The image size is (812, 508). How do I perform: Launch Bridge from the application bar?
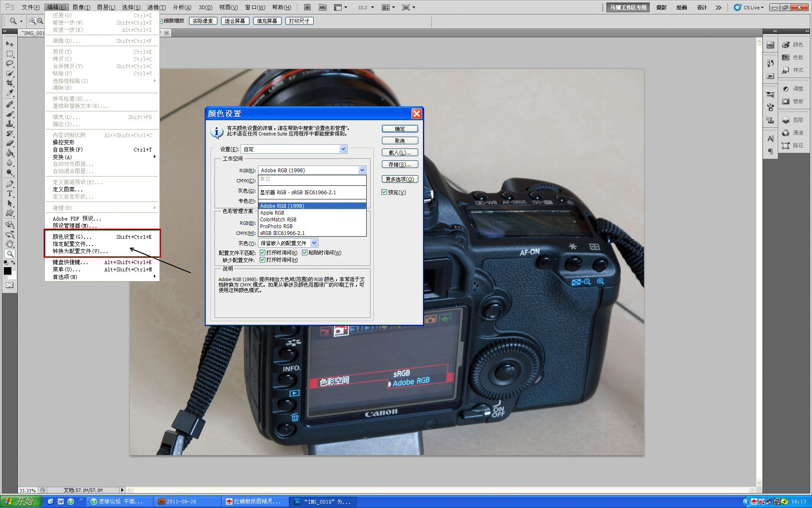(x=307, y=7)
